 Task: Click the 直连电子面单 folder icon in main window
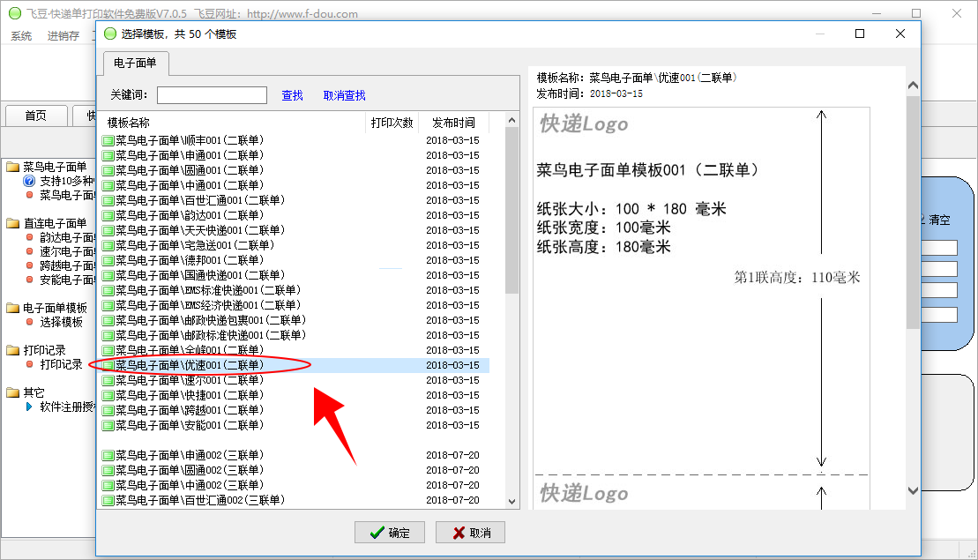(x=13, y=222)
